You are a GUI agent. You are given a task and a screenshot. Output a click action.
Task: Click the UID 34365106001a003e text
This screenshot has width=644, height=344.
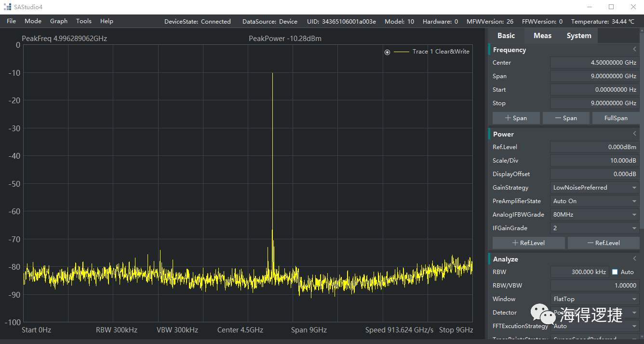pyautogui.click(x=341, y=22)
